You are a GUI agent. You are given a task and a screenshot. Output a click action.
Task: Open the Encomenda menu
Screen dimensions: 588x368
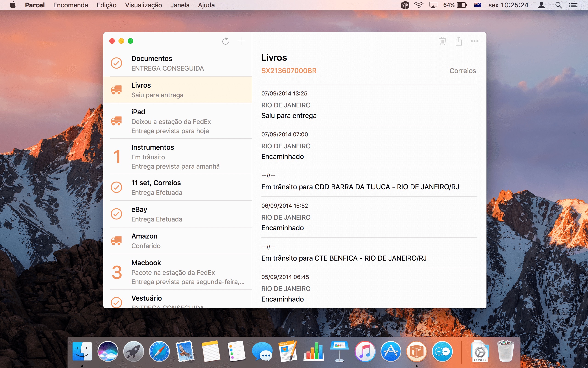[71, 5]
